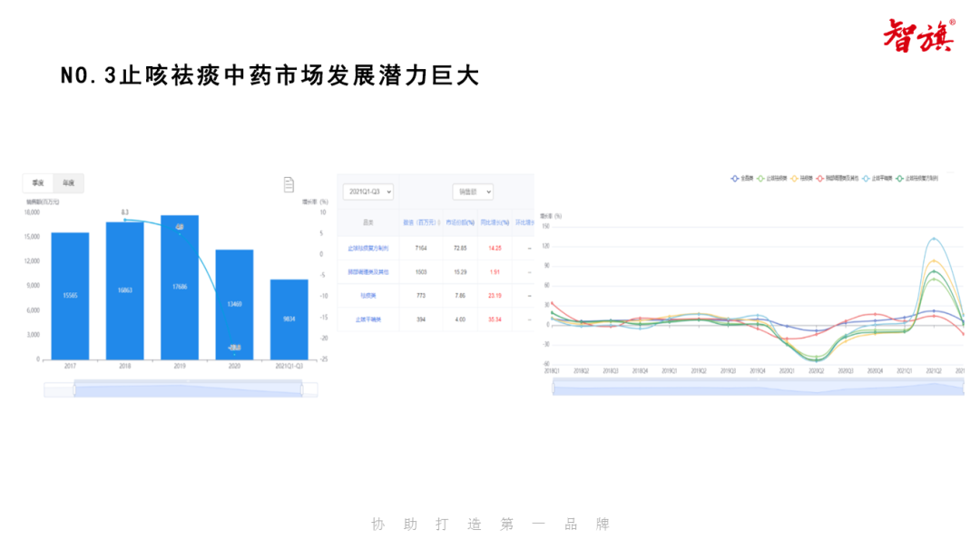Click the 2017 bar labeled 15565
980x550 pixels.
[x=70, y=296]
